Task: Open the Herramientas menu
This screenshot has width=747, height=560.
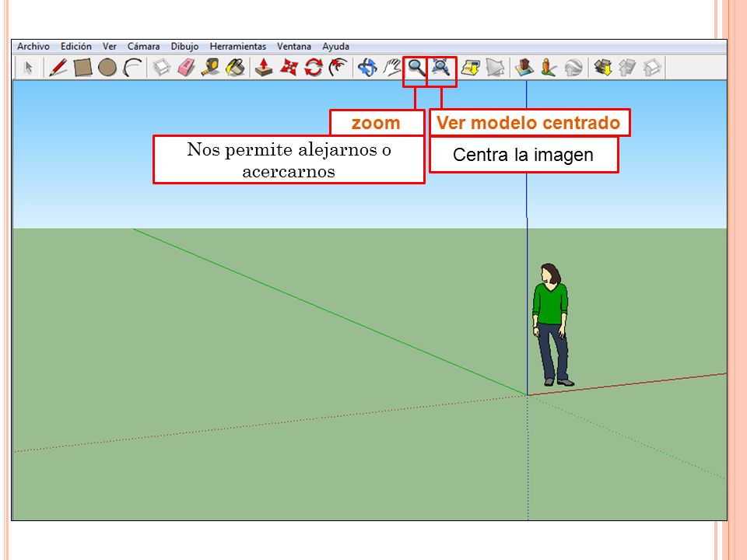Action: click(x=238, y=46)
